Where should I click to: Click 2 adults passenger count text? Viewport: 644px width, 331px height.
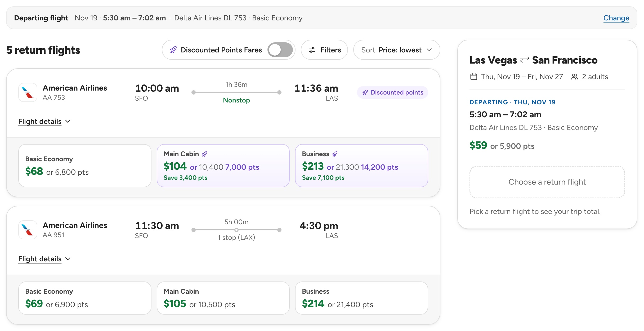coord(595,77)
